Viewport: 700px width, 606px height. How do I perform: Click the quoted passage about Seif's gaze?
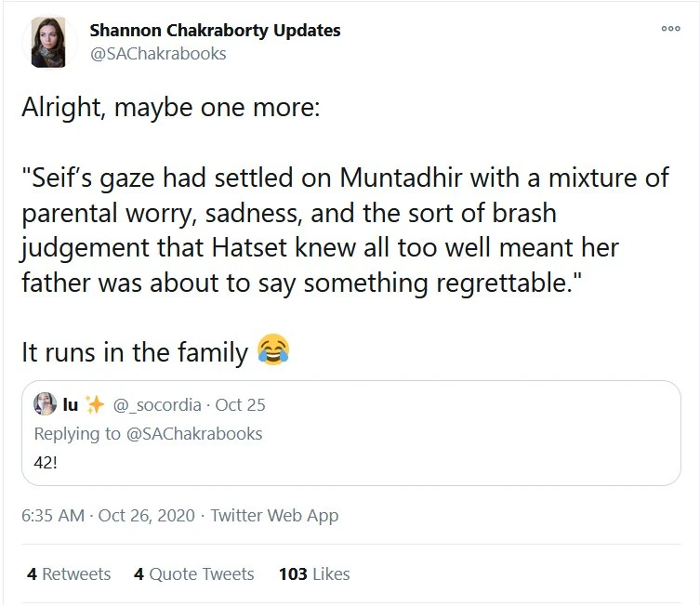(x=345, y=230)
